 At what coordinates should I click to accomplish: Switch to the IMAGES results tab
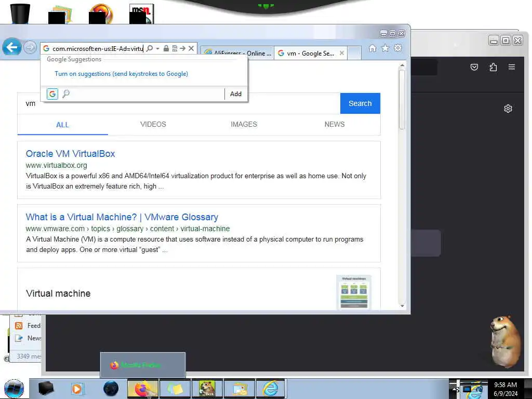click(x=244, y=124)
